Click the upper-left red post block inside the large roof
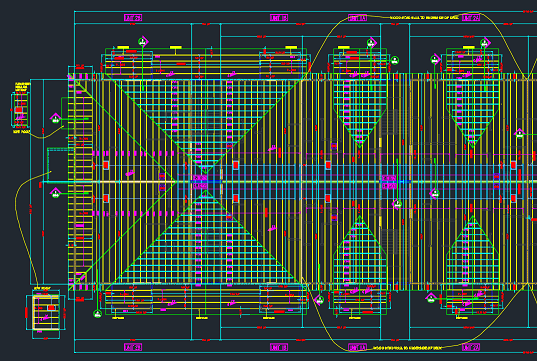This screenshot has width=537, height=361. click(106, 165)
